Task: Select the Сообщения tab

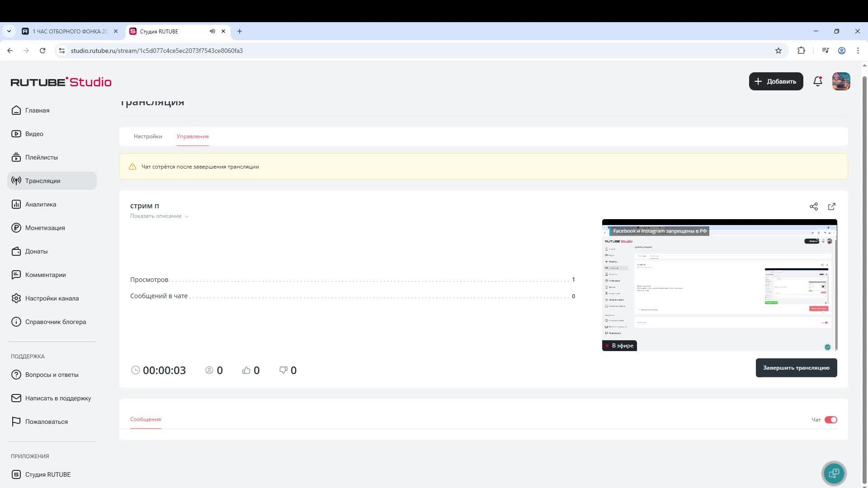Action: (x=146, y=419)
